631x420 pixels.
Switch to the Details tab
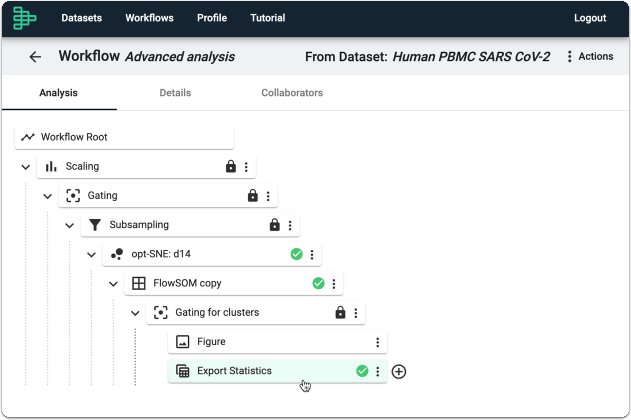[x=175, y=93]
